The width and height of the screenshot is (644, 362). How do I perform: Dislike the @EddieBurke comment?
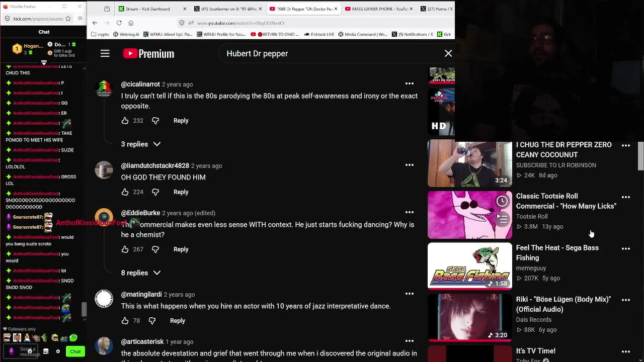(155, 249)
